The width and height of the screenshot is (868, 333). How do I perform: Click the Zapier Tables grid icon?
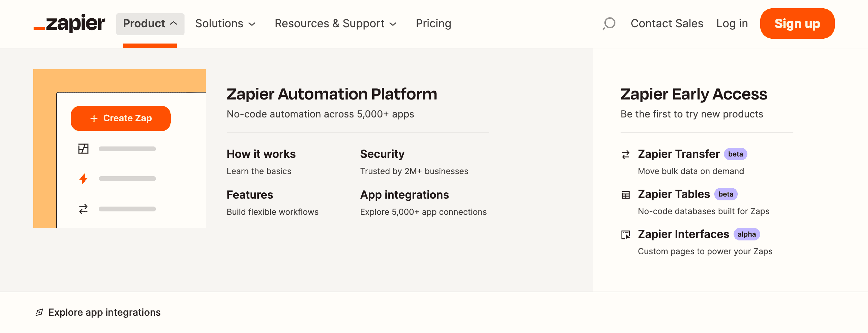[626, 195]
